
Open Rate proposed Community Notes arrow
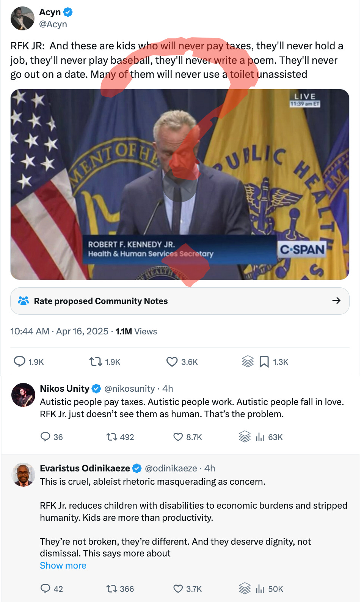point(336,301)
